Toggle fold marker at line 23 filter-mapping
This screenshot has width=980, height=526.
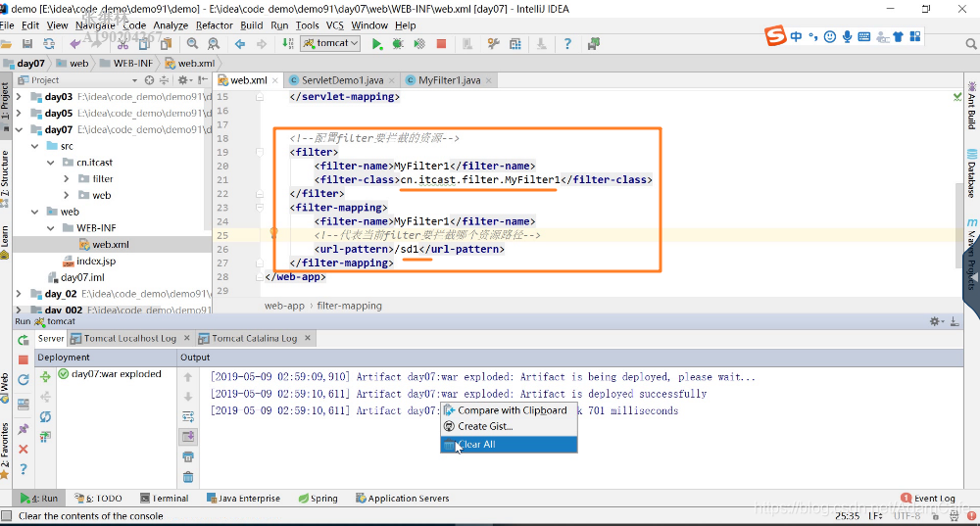(260, 208)
